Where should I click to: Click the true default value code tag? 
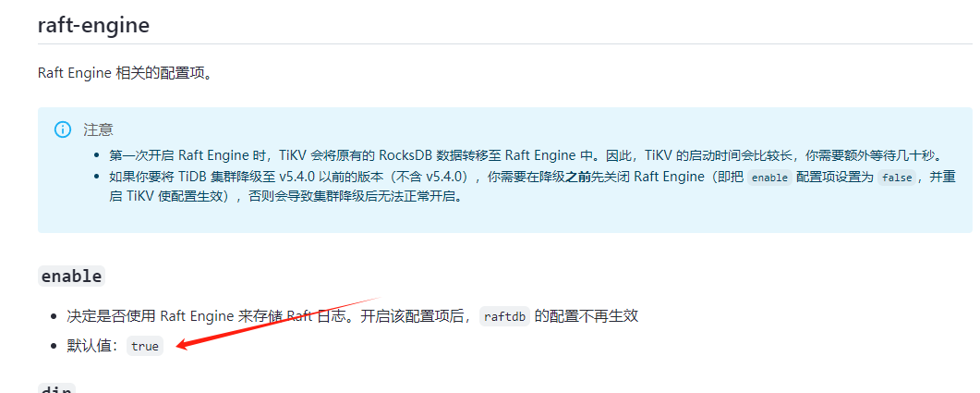tap(145, 346)
